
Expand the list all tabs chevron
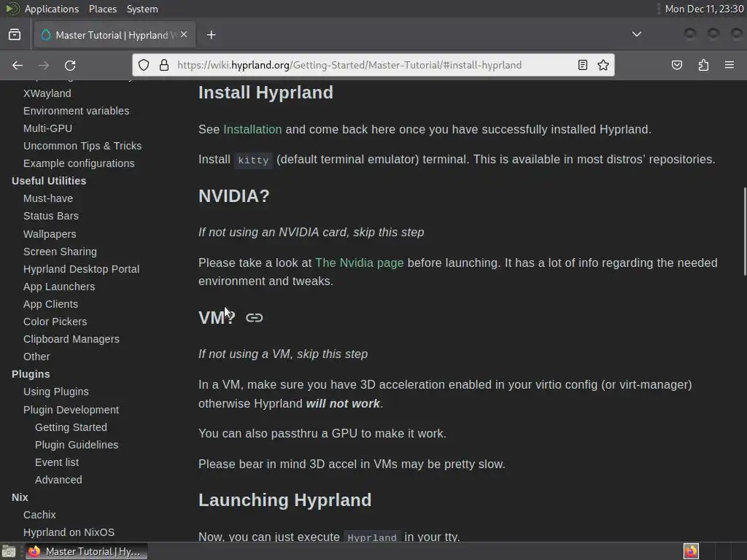coord(636,34)
